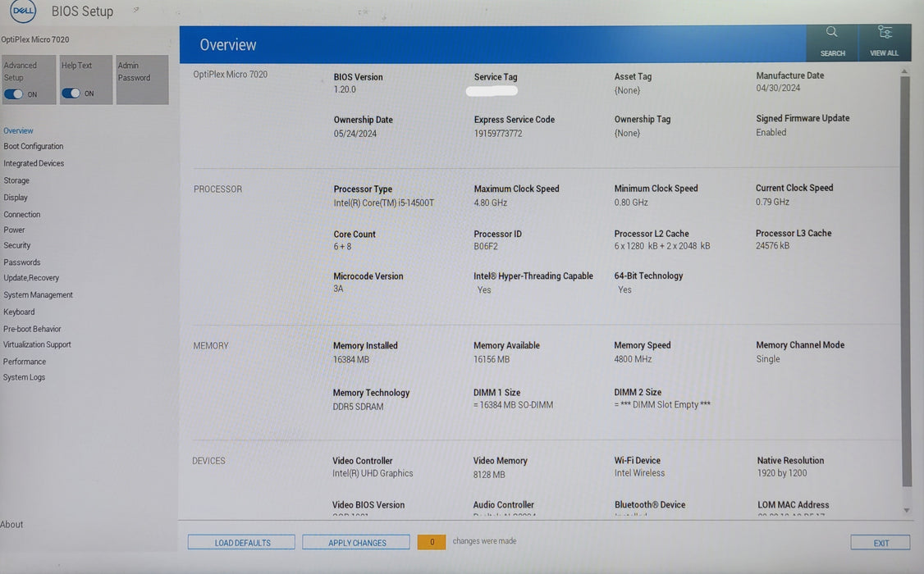Click Microcode Version 3A

tap(338, 289)
